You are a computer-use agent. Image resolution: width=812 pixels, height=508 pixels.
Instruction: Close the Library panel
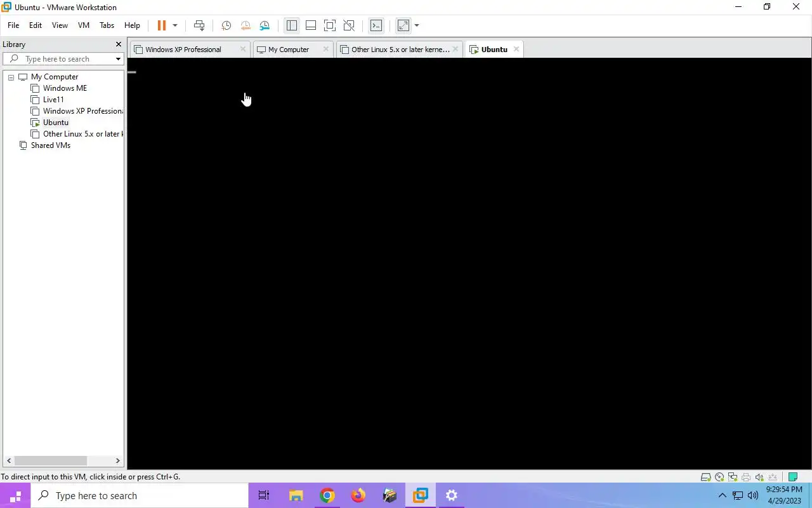click(x=118, y=44)
